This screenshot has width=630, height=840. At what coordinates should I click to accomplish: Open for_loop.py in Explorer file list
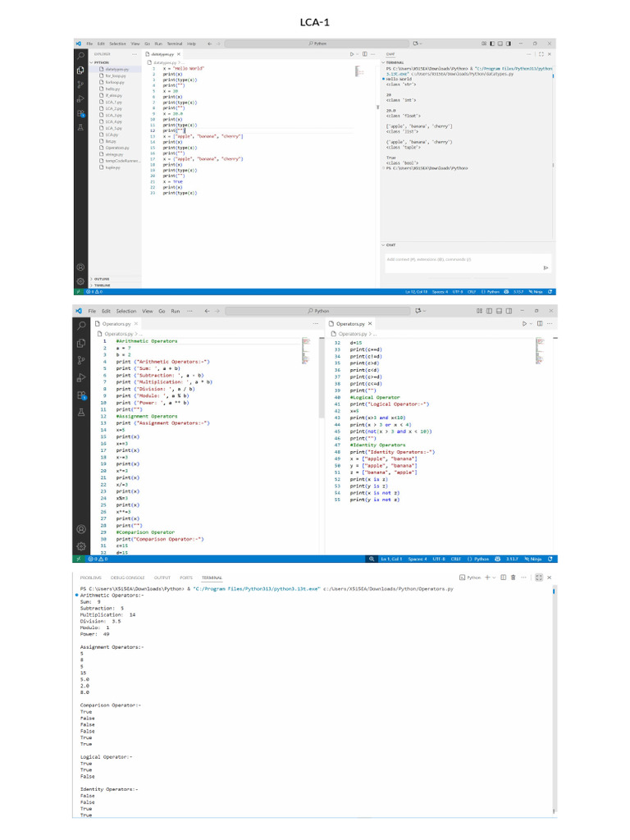[x=115, y=75]
